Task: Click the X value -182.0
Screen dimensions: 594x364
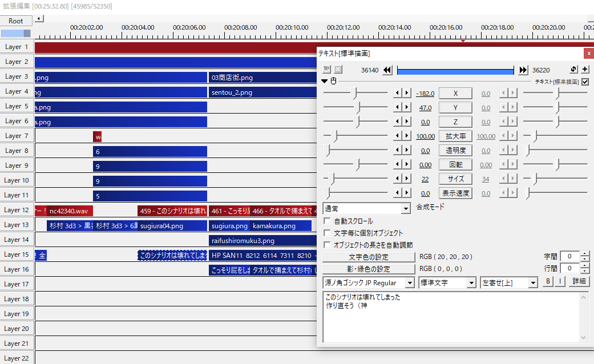Action: coord(425,94)
